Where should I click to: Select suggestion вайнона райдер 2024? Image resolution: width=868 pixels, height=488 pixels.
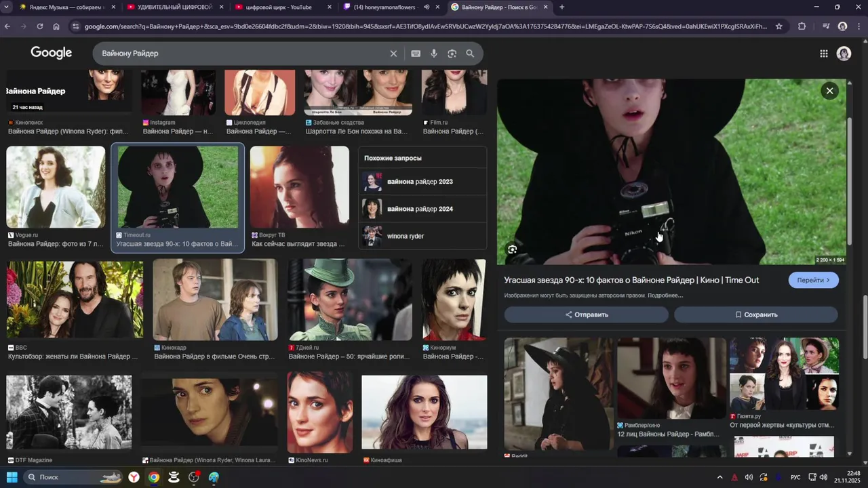(422, 209)
